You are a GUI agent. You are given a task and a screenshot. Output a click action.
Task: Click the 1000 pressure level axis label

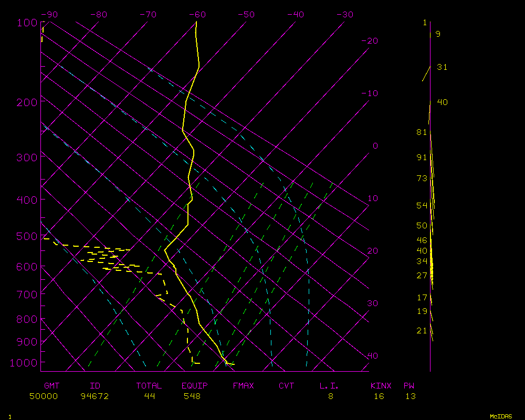tap(24, 363)
